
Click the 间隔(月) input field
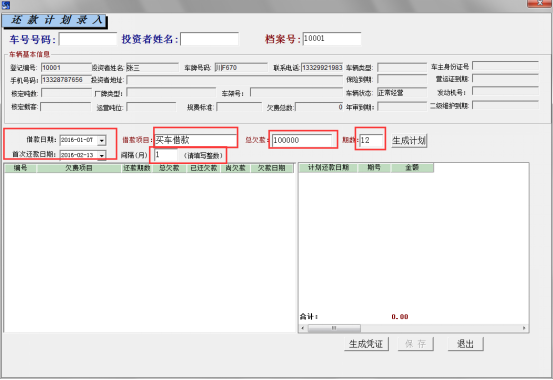[166, 155]
